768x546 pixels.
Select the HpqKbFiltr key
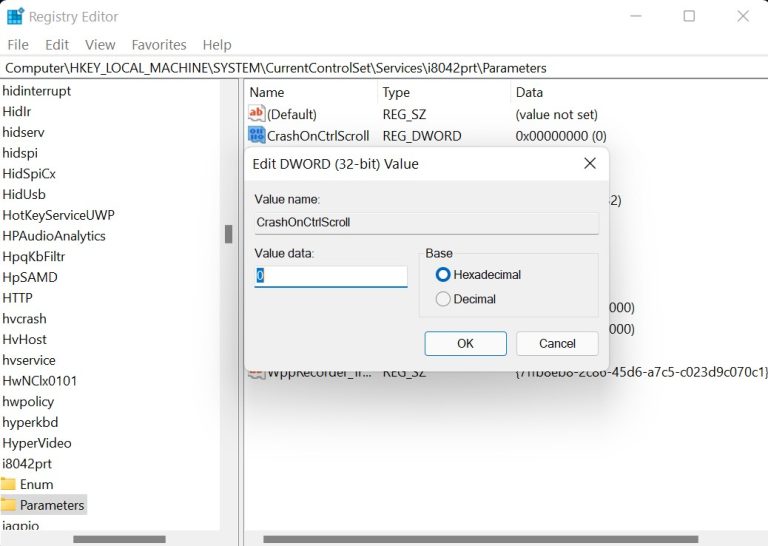coord(33,257)
